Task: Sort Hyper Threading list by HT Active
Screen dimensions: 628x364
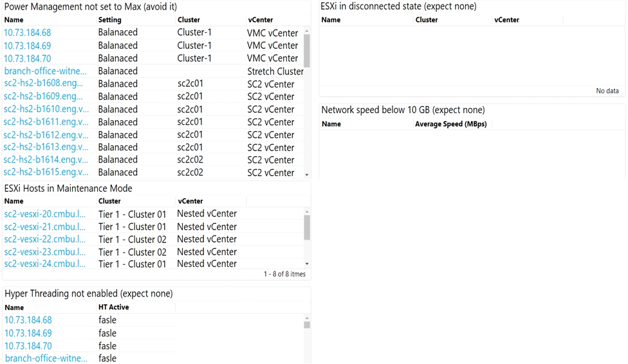Action: [x=114, y=307]
